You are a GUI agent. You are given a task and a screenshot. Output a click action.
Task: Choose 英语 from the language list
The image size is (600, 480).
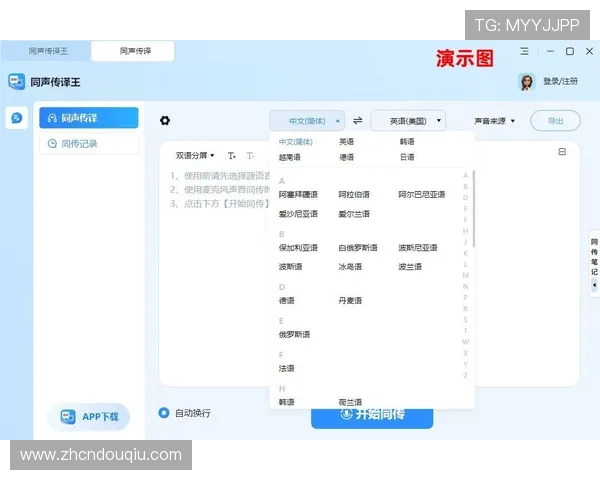coord(346,142)
